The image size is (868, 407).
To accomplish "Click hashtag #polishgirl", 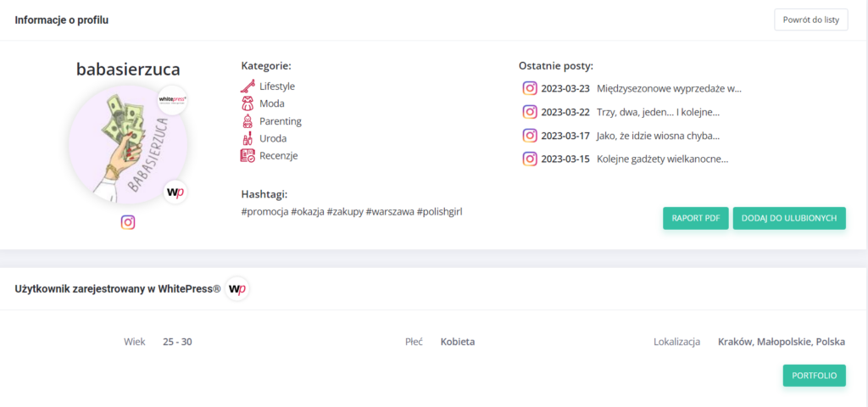I will click(x=440, y=211).
